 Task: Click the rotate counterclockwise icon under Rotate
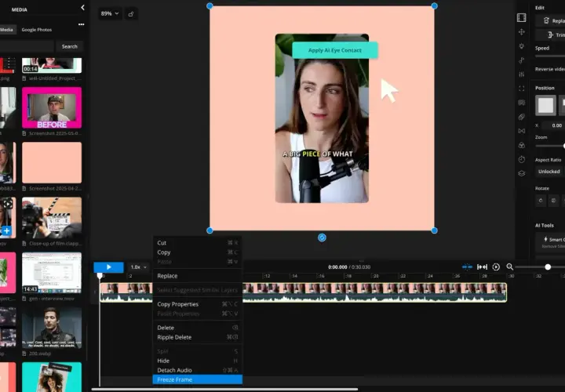point(541,201)
